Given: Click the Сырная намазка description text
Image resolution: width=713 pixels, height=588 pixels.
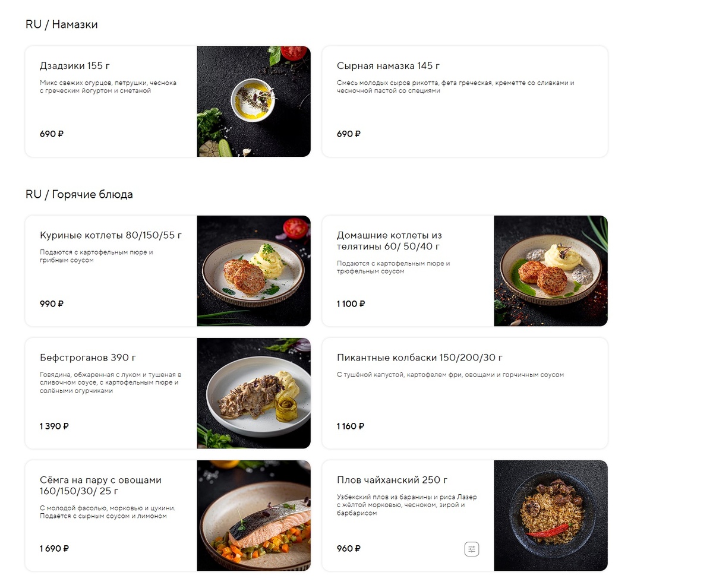Looking at the screenshot, I should (x=455, y=87).
